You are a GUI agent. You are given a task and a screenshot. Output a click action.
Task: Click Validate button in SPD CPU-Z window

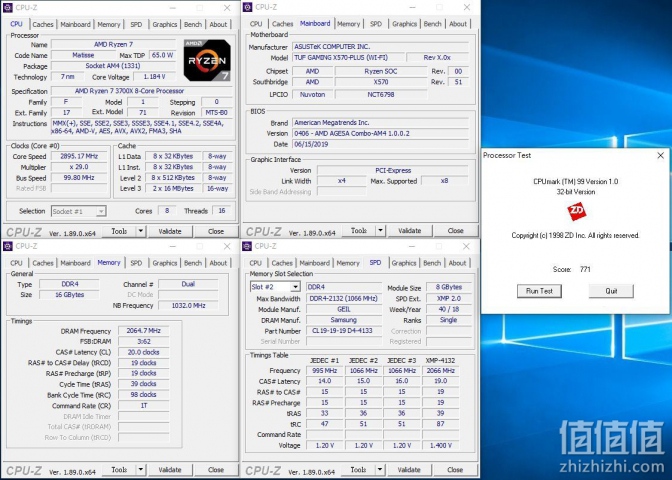coord(409,470)
